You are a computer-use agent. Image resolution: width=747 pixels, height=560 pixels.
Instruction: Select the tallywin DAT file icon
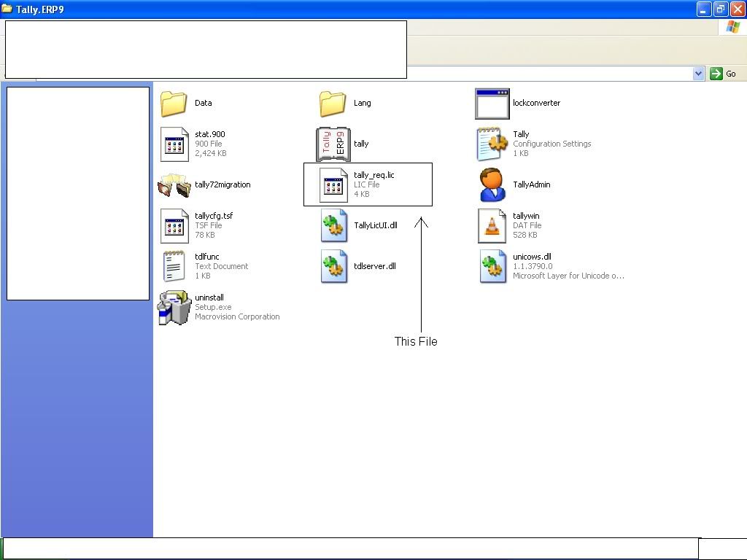point(492,226)
